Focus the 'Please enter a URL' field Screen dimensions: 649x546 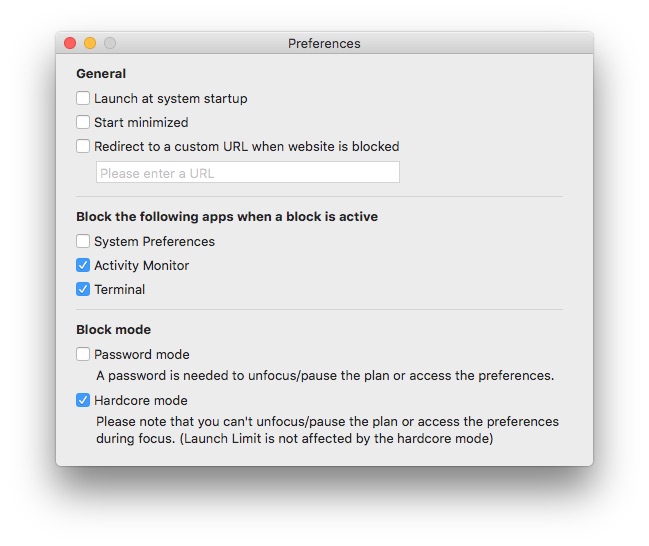point(248,172)
